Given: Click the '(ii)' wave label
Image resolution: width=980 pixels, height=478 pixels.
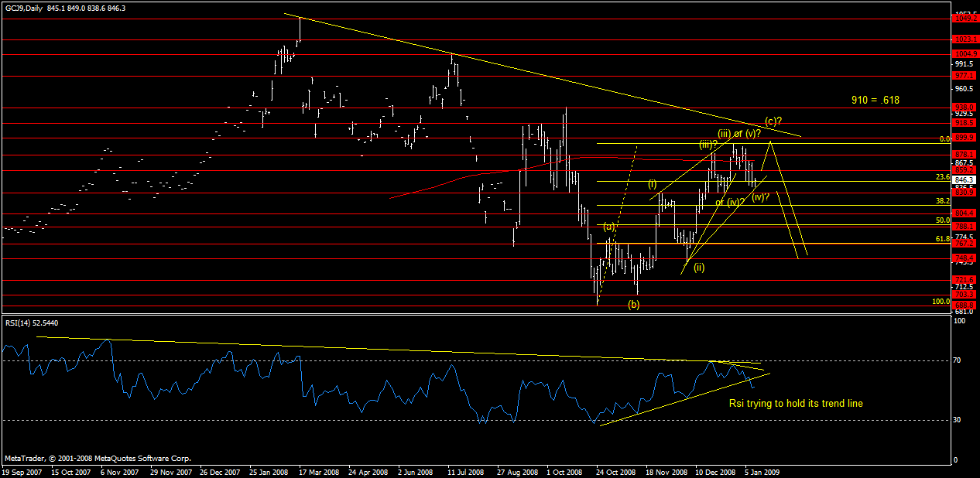Looking at the screenshot, I should pyautogui.click(x=698, y=268).
